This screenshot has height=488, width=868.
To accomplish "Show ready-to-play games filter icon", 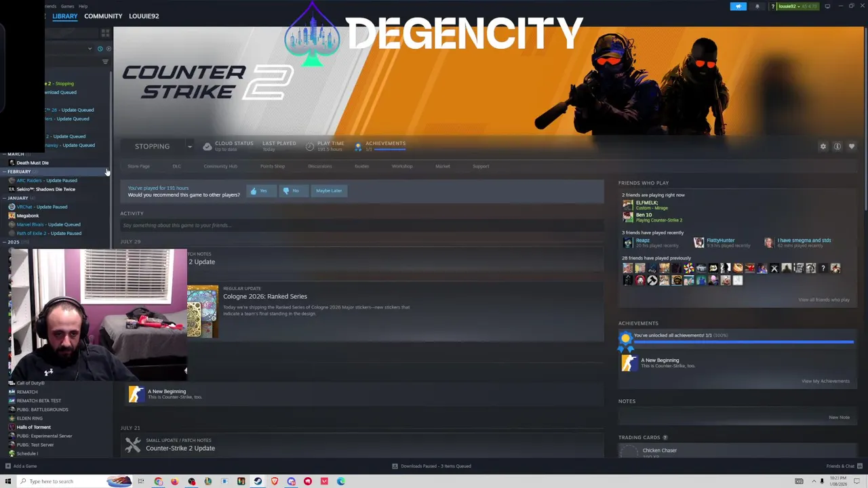I will [x=108, y=49].
